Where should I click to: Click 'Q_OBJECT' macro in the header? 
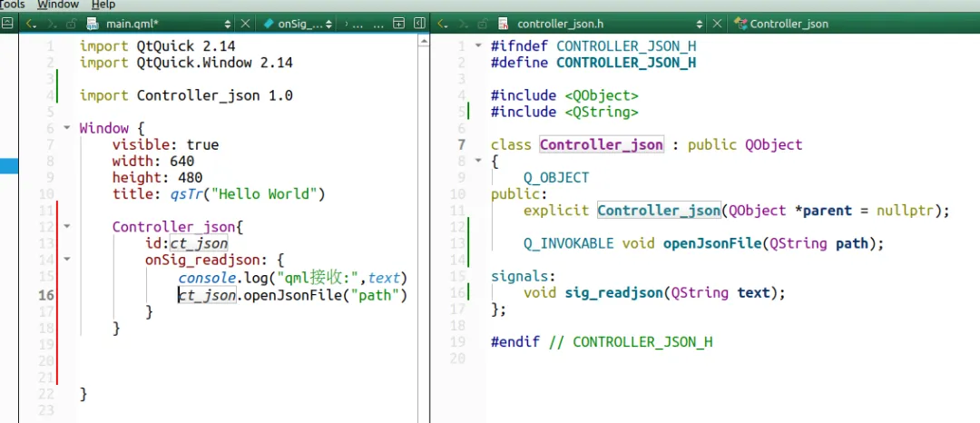click(x=556, y=177)
